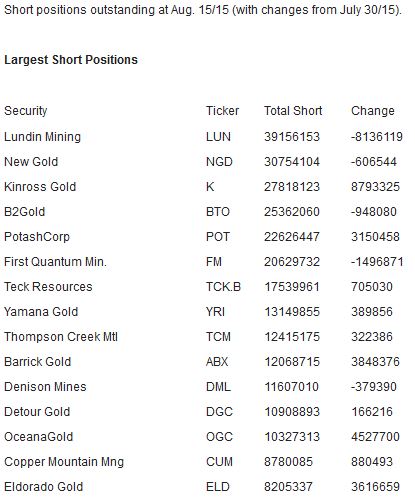This screenshot has height=501, width=415.
Task: Select Yamana Gold total short 13149855
Action: point(292,312)
